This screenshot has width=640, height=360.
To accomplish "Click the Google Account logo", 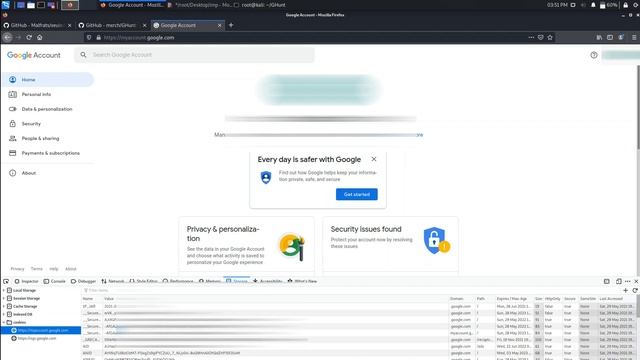I will click(33, 55).
